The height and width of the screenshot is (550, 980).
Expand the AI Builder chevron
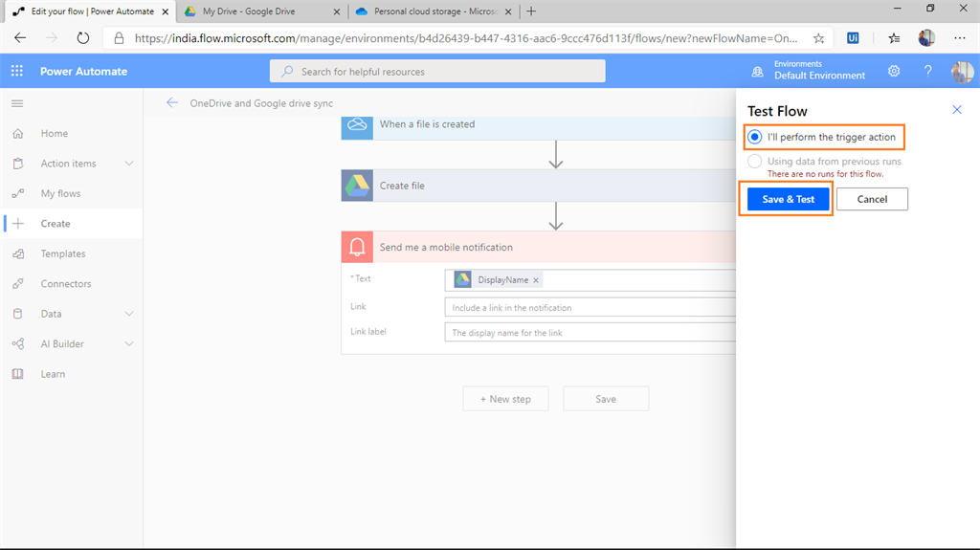129,343
